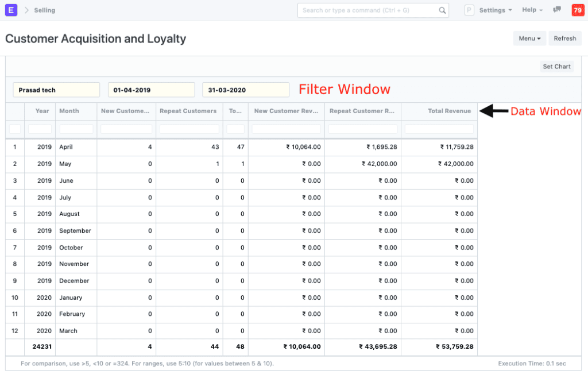Viewport: 588px width, 374px height.
Task: Select the August month cell
Action: pos(76,214)
